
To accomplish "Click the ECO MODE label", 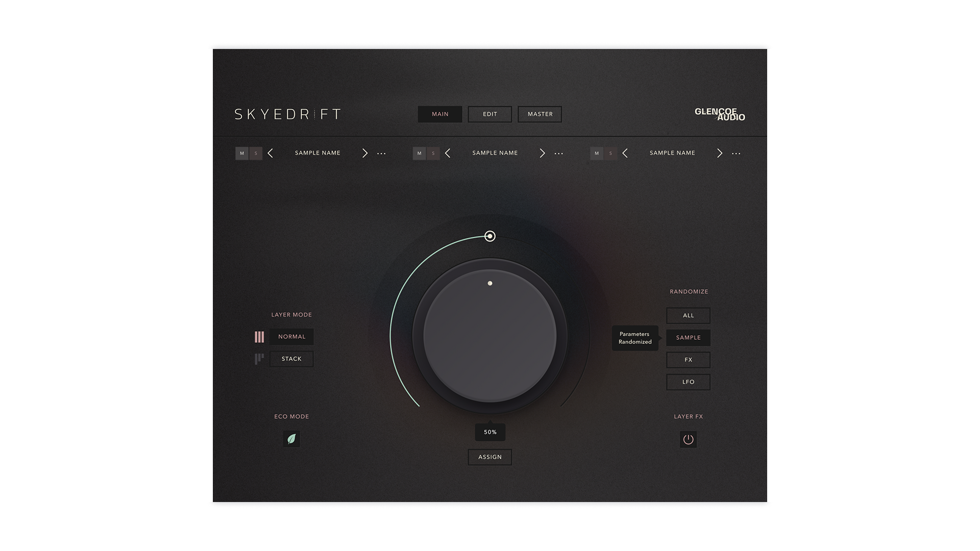I will point(291,417).
